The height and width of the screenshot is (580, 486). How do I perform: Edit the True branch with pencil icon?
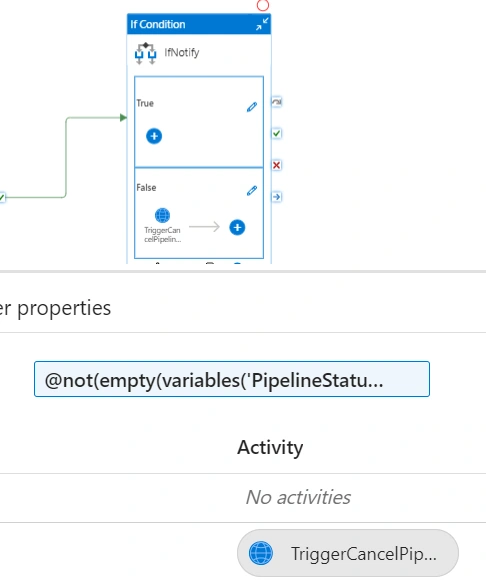(252, 107)
